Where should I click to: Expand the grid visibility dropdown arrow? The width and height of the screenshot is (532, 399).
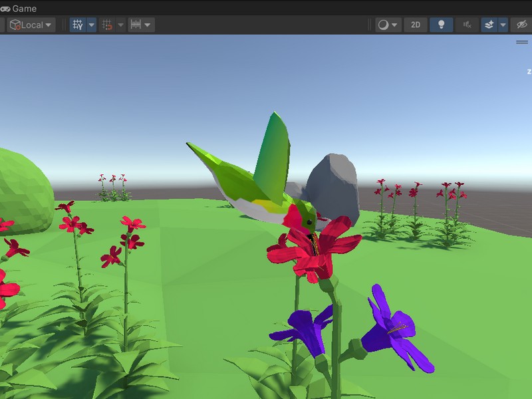coord(91,25)
